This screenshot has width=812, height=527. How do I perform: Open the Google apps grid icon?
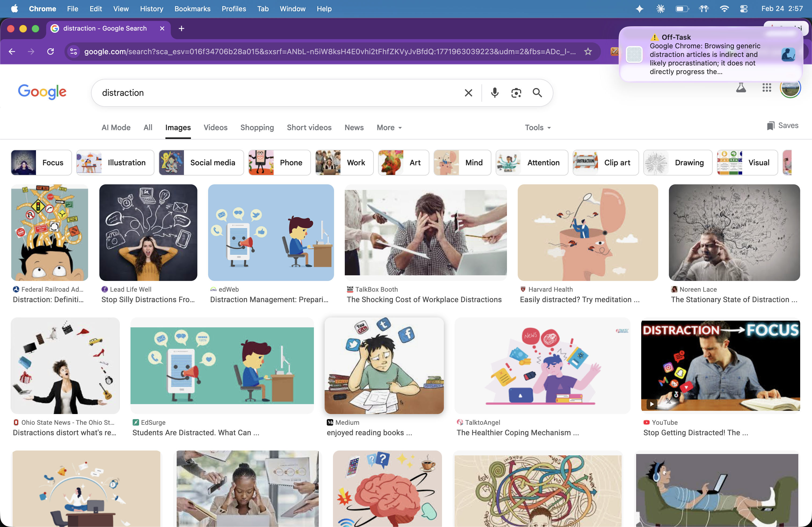tap(766, 88)
